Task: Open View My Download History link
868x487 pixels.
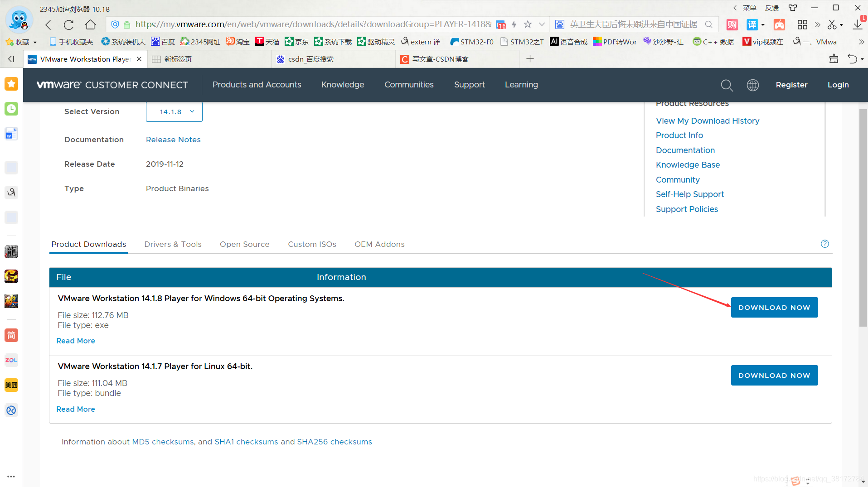Action: [x=708, y=121]
